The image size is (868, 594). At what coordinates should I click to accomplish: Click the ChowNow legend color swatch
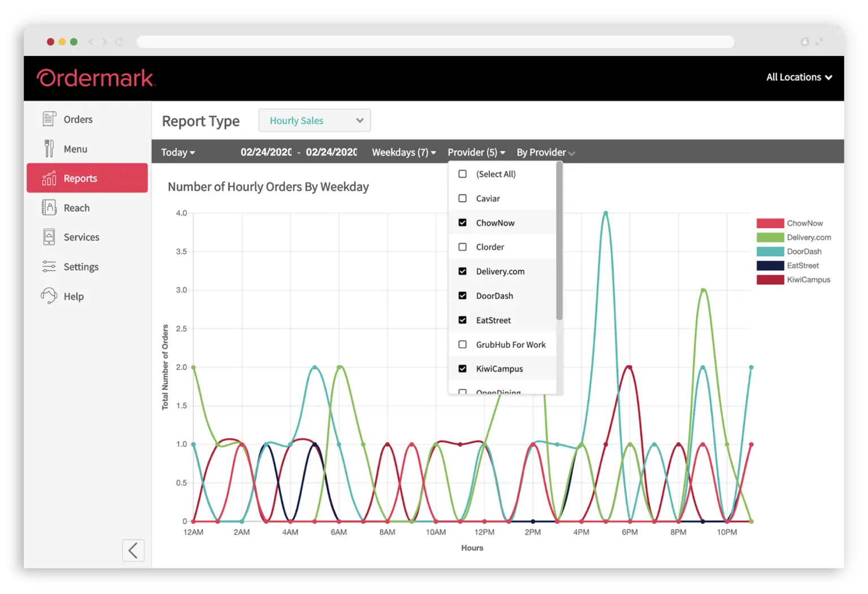coord(770,223)
